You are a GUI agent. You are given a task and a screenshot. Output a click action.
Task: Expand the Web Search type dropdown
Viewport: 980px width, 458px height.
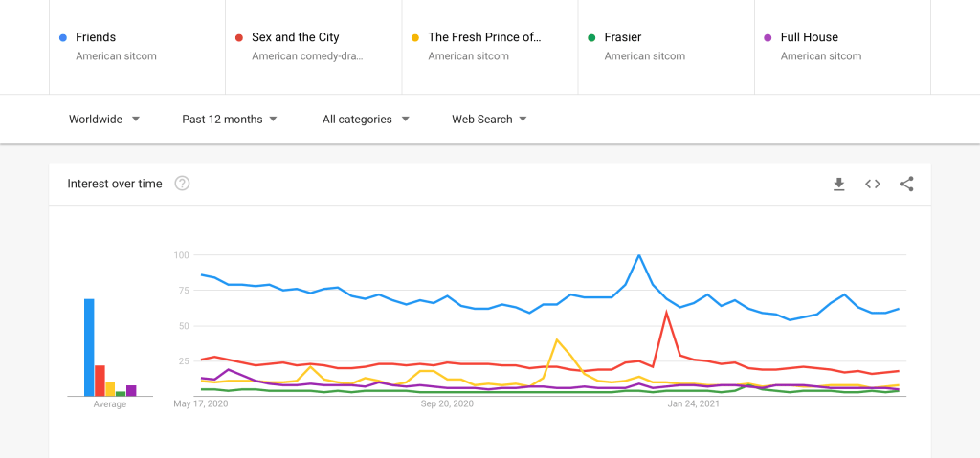[489, 120]
